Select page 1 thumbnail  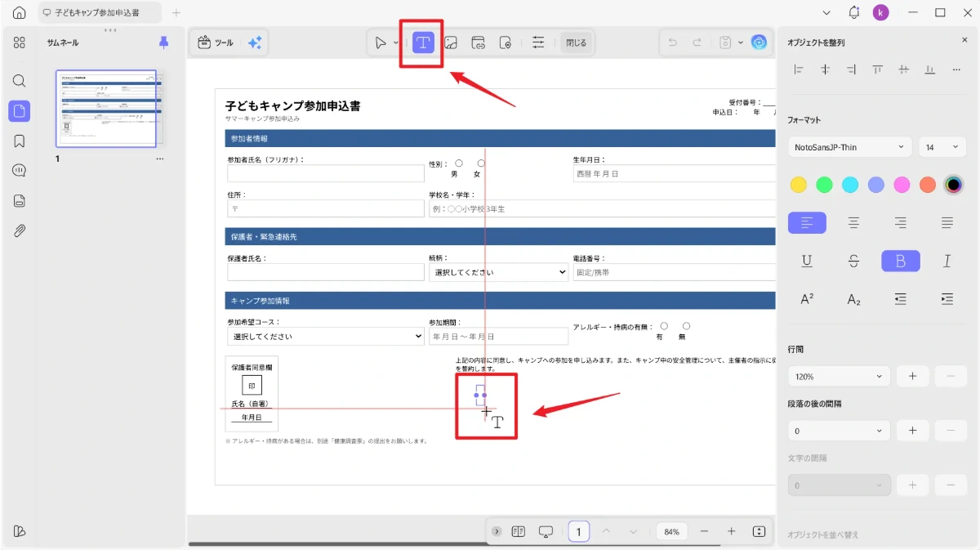106,109
